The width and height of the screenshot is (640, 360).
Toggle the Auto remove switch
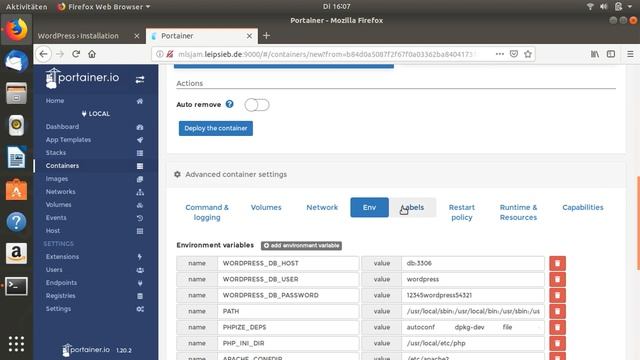(x=257, y=105)
